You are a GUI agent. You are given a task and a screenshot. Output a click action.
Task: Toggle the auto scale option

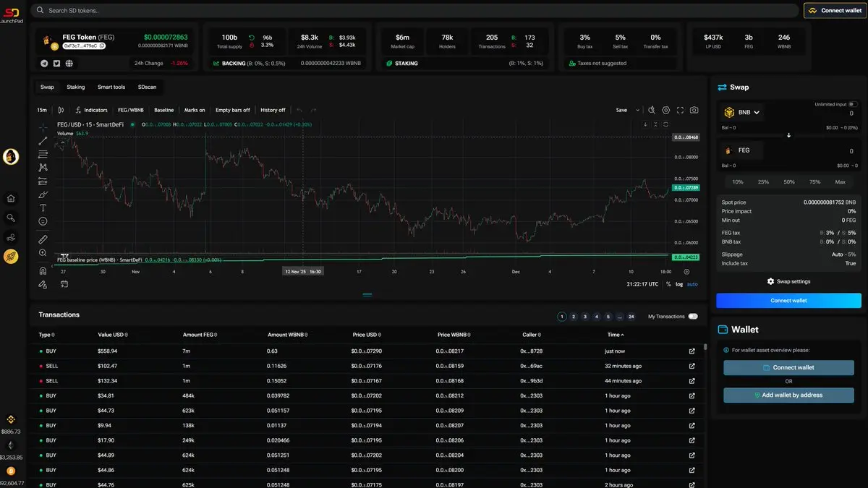click(693, 284)
